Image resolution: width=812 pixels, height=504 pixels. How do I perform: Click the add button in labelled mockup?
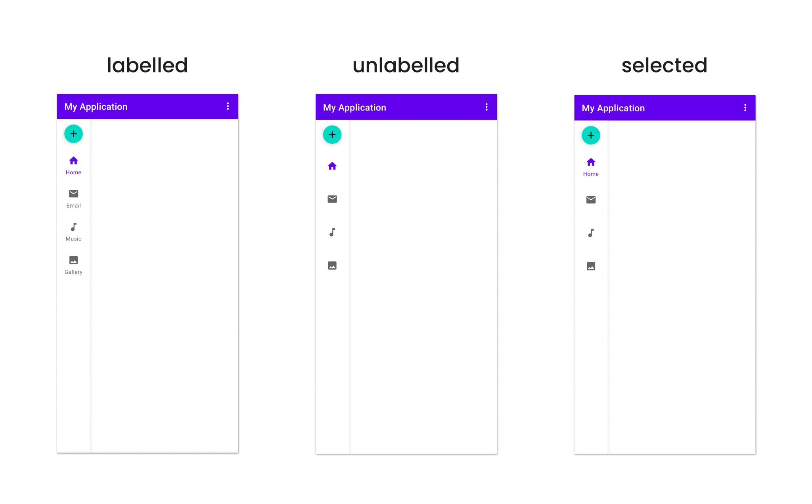click(x=73, y=134)
